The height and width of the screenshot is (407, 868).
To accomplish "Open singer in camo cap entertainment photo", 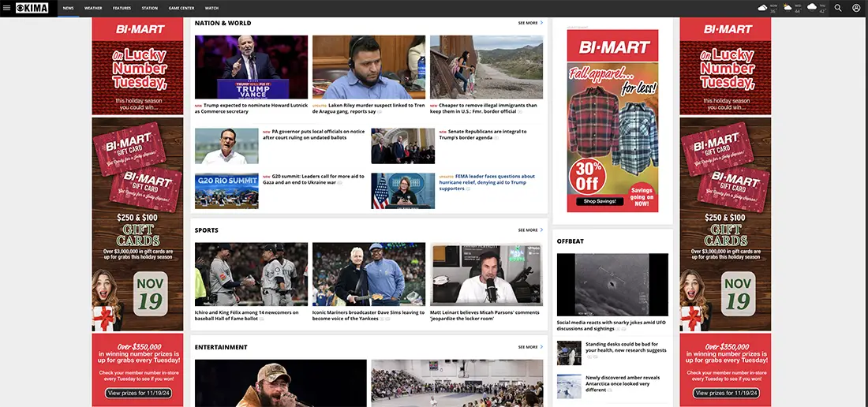I will [x=281, y=383].
